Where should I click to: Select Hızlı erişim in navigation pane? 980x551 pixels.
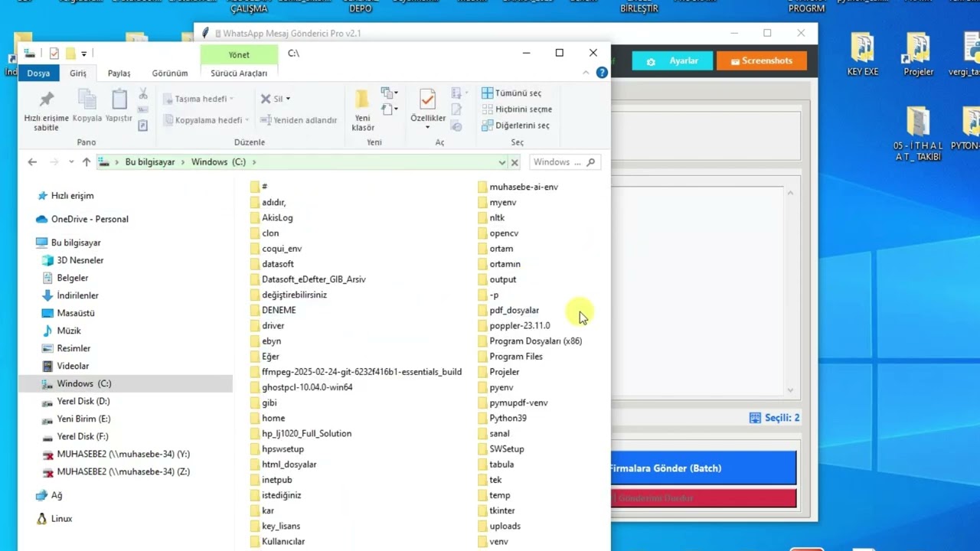(65, 196)
